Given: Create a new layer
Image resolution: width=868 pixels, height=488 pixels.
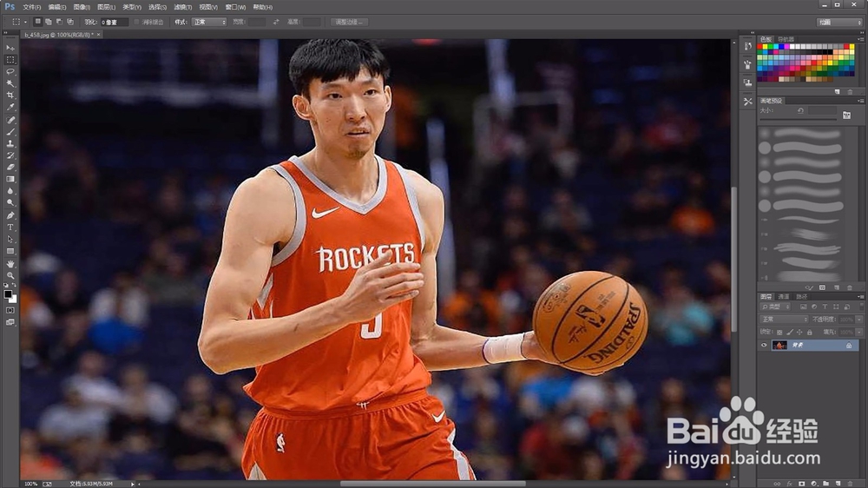Looking at the screenshot, I should (838, 484).
